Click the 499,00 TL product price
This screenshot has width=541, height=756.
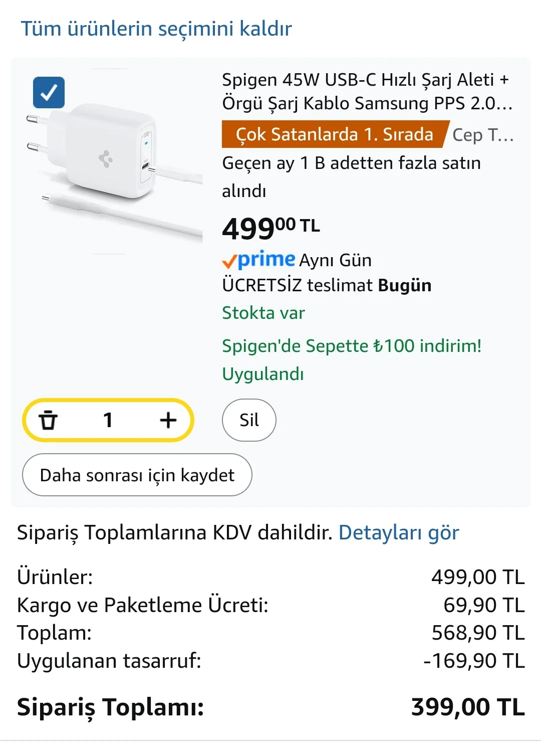[x=270, y=228]
